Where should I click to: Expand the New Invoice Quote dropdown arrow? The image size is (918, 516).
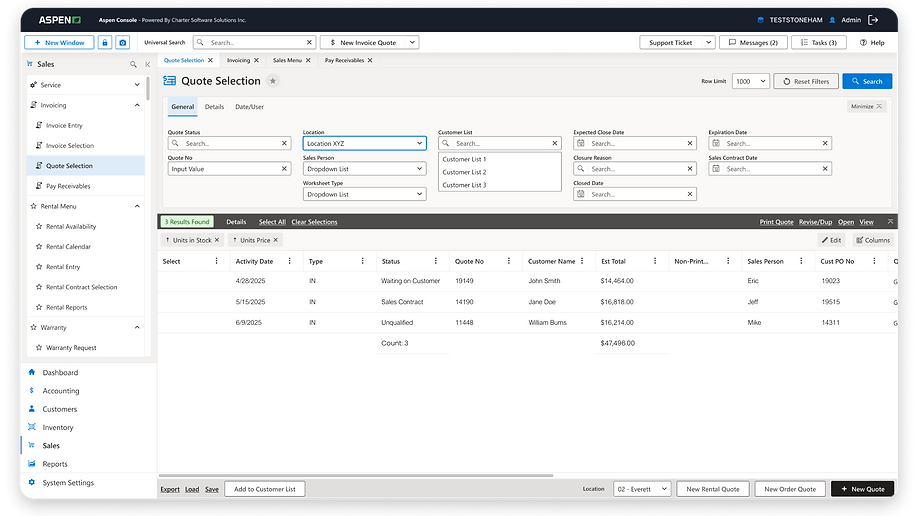412,43
